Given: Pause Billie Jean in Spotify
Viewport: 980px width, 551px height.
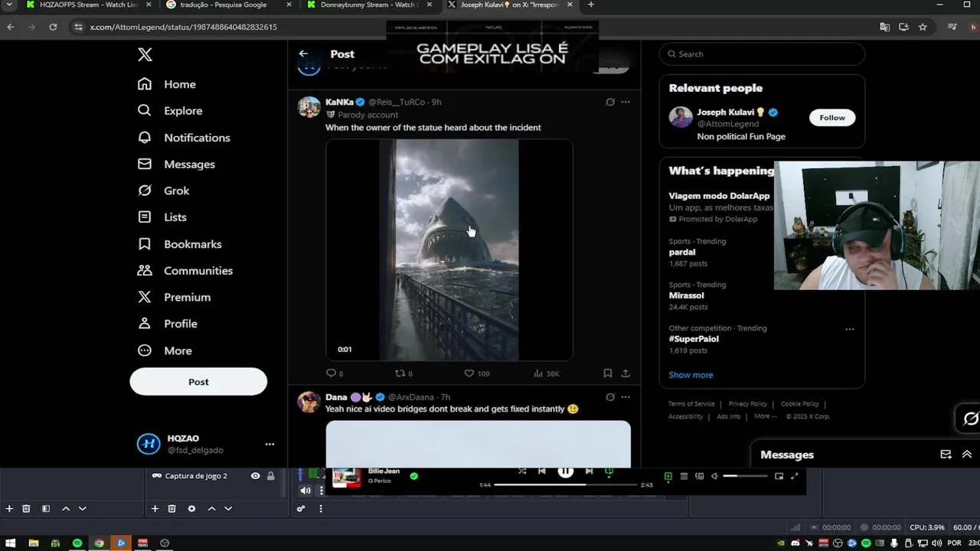Looking at the screenshot, I should point(565,471).
